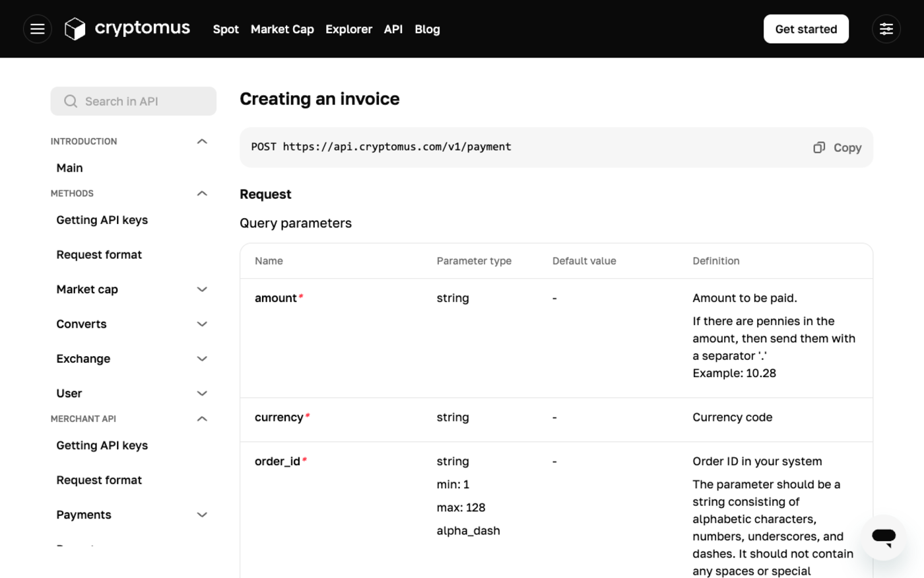Image resolution: width=924 pixels, height=578 pixels.
Task: Collapse the Introduction section
Action: pos(202,141)
